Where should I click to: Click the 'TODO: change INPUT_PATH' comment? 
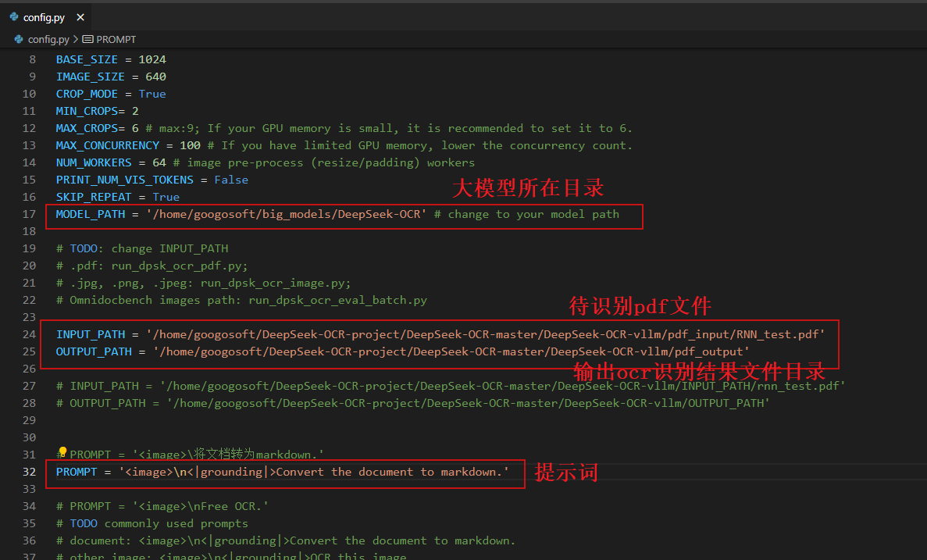point(142,248)
